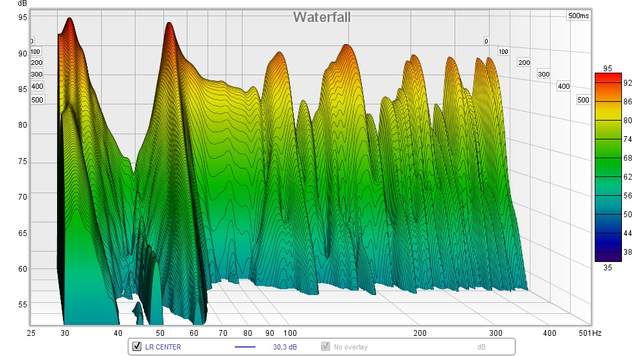Click the 500ms time span label
The image size is (644, 356).
(578, 16)
